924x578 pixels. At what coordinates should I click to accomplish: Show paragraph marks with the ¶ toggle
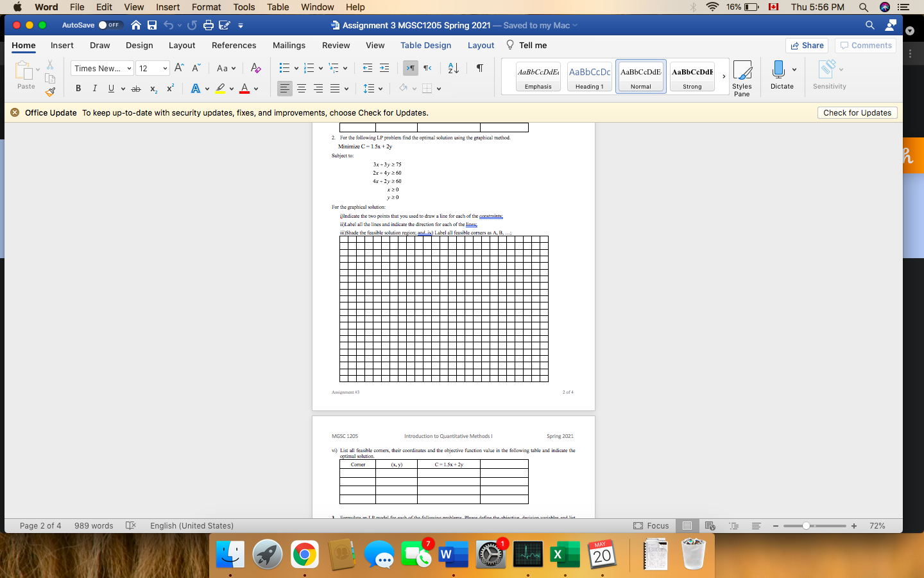479,67
